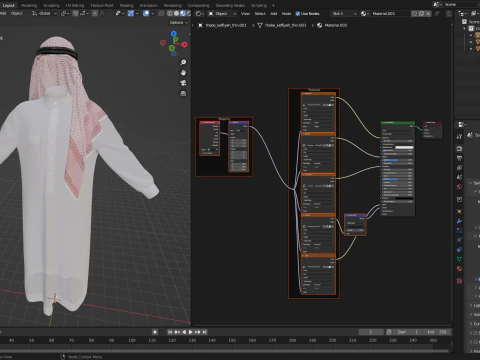Open the Render properties tab icon
480x360 pixels.
click(x=459, y=148)
